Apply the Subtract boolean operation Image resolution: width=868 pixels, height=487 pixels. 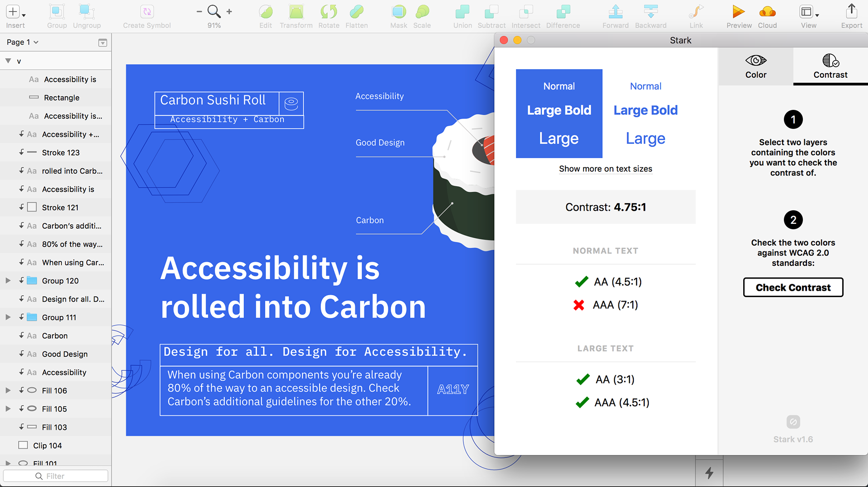click(491, 12)
